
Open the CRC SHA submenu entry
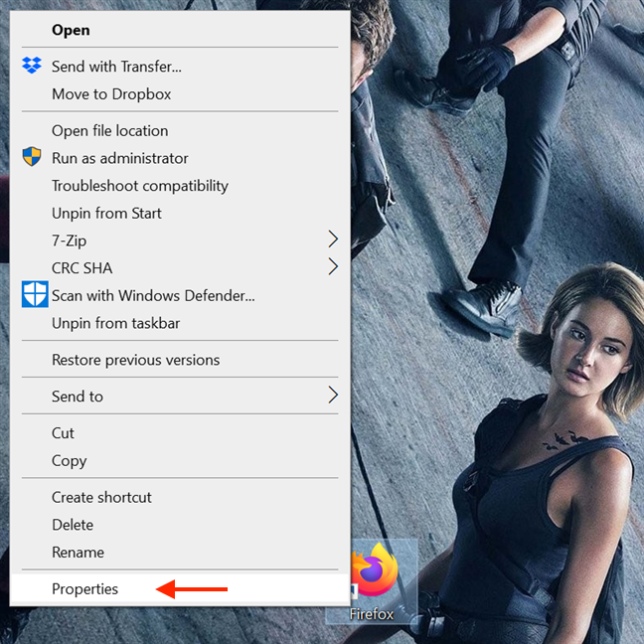pos(180,268)
